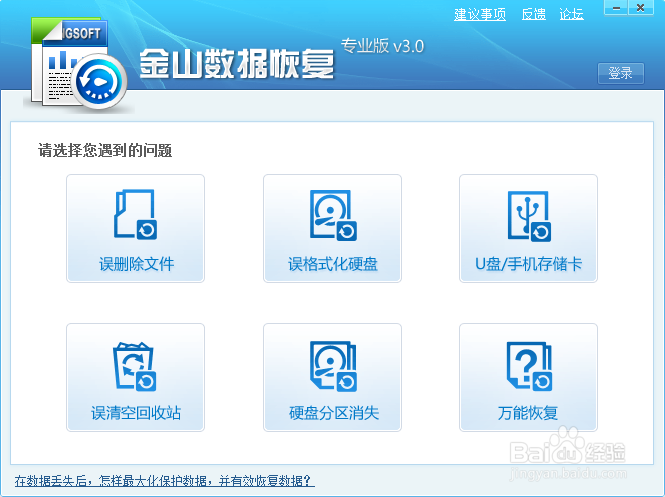This screenshot has width=665, height=497.
Task: Launch the 万能恢复 universal recovery tile
Action: (x=528, y=377)
